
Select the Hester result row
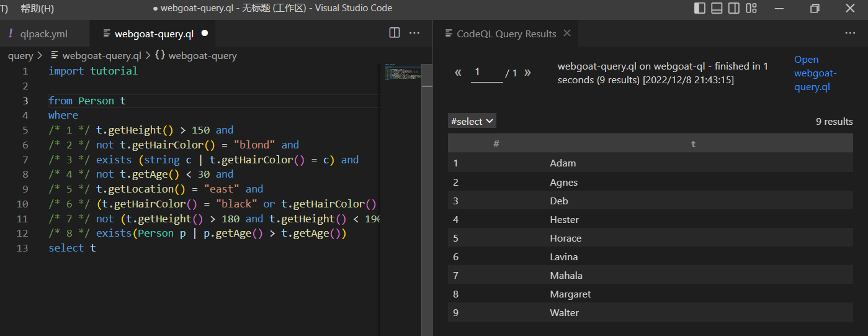(650, 219)
